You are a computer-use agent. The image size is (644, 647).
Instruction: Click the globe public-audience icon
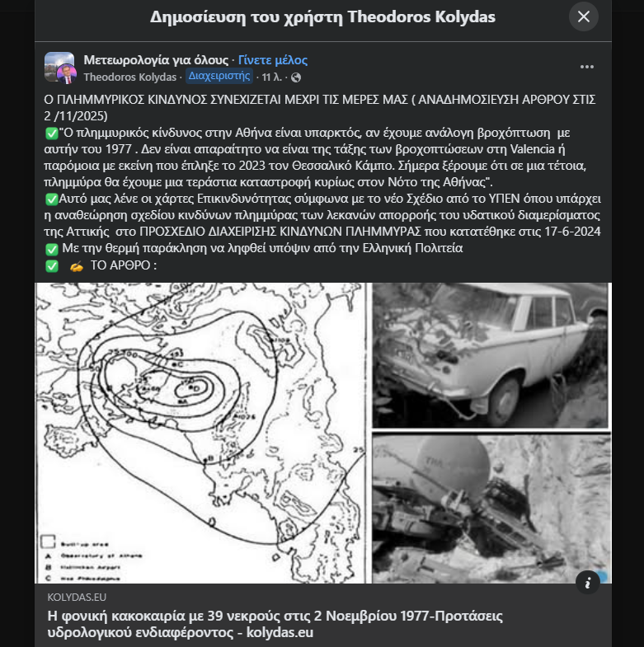tap(295, 77)
